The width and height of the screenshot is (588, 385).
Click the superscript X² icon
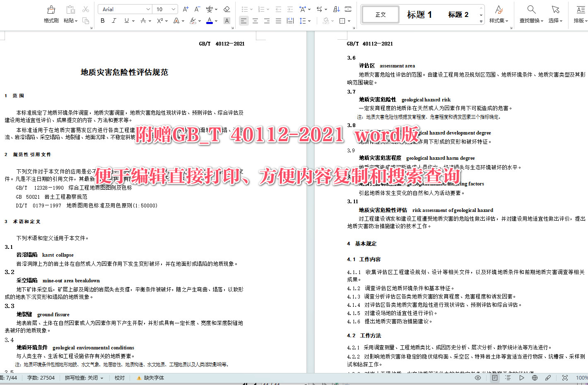click(159, 20)
